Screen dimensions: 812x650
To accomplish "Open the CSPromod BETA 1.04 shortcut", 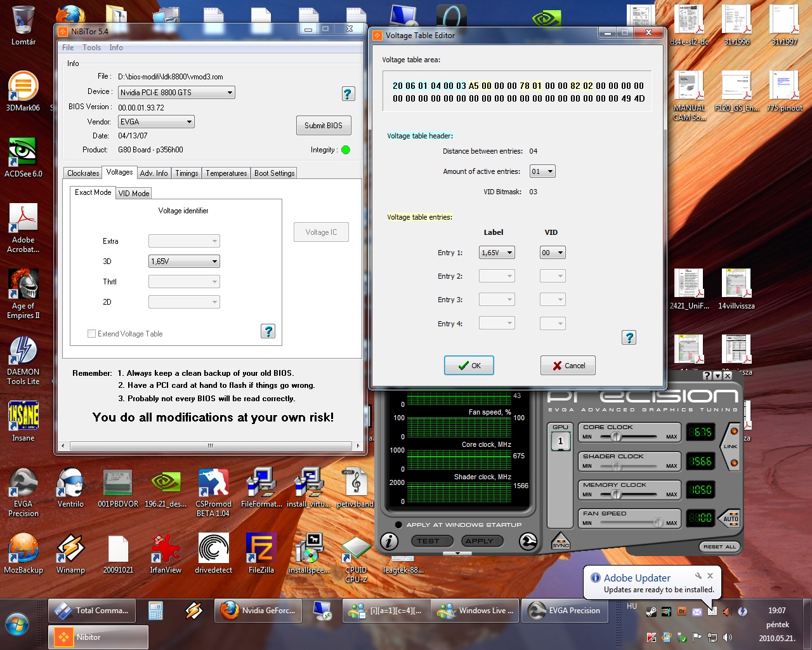I will 213,492.
